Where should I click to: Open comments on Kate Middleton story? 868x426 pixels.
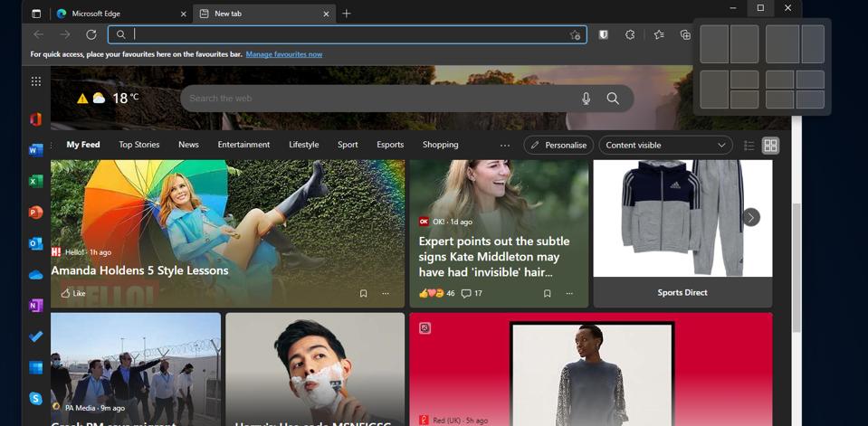(472, 293)
